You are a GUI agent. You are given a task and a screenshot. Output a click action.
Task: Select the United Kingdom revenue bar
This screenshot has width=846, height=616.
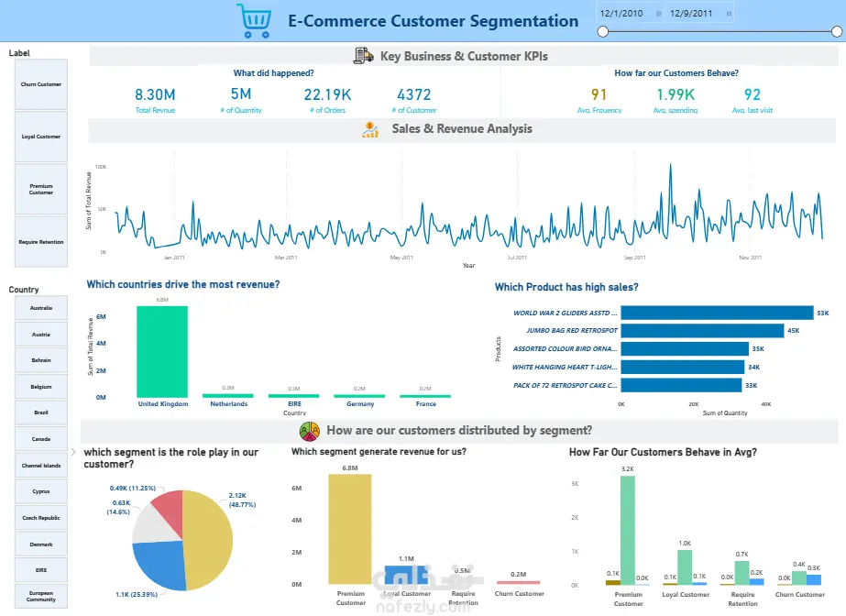coord(162,352)
